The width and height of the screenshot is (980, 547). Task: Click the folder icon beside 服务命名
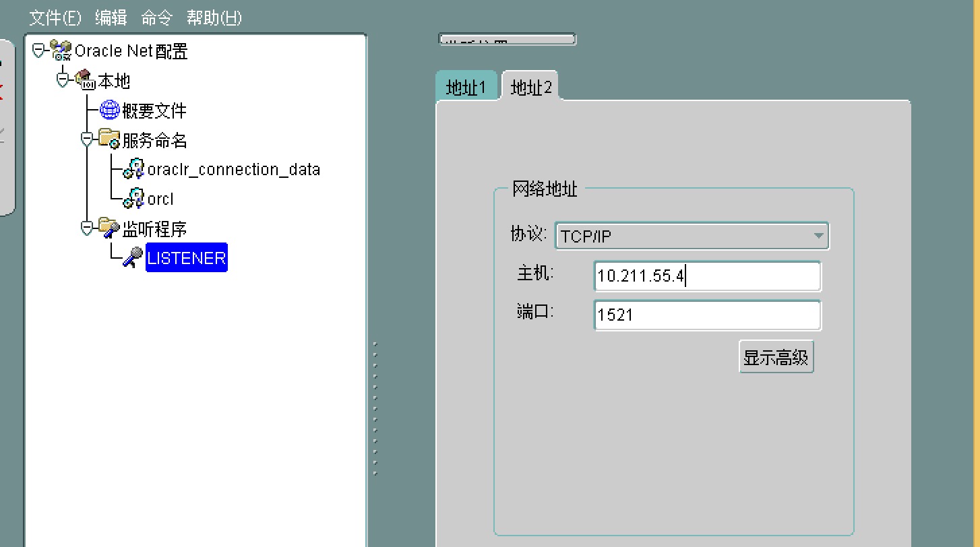[x=109, y=139]
